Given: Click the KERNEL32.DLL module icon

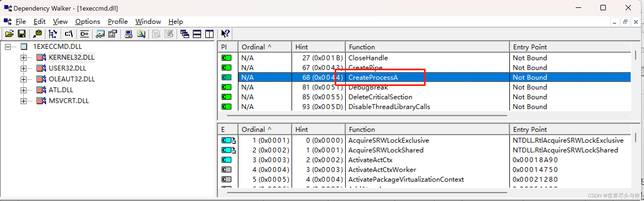Looking at the screenshot, I should click(41, 57).
